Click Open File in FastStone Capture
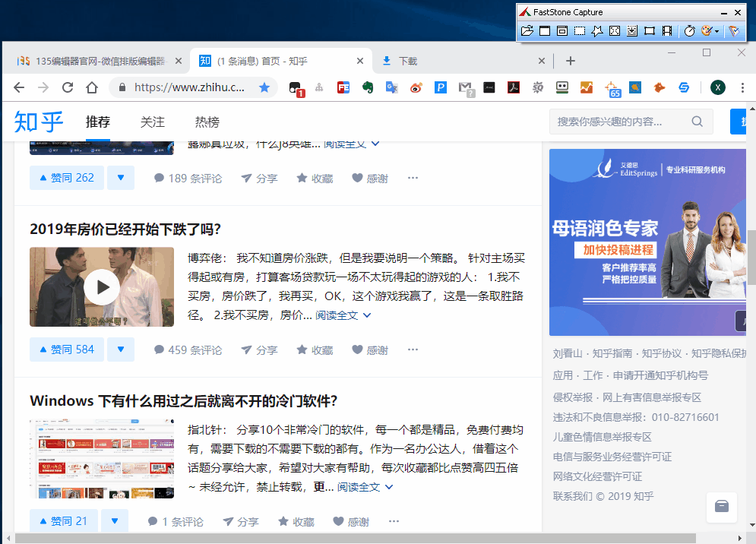Image resolution: width=756 pixels, height=544 pixels. pyautogui.click(x=527, y=31)
